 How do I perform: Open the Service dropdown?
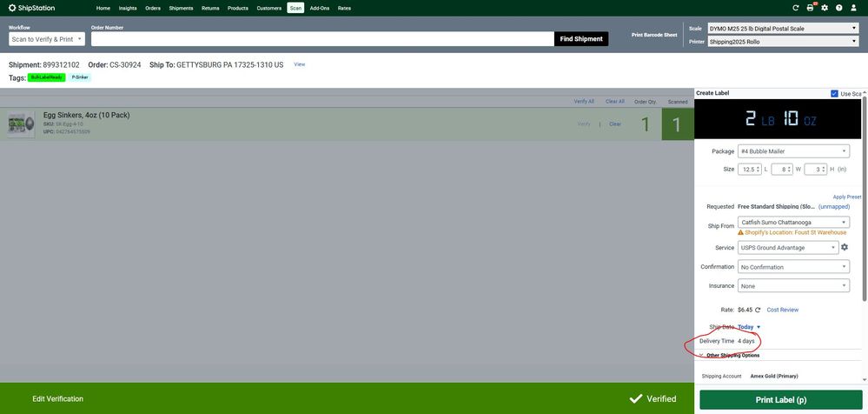click(x=788, y=248)
